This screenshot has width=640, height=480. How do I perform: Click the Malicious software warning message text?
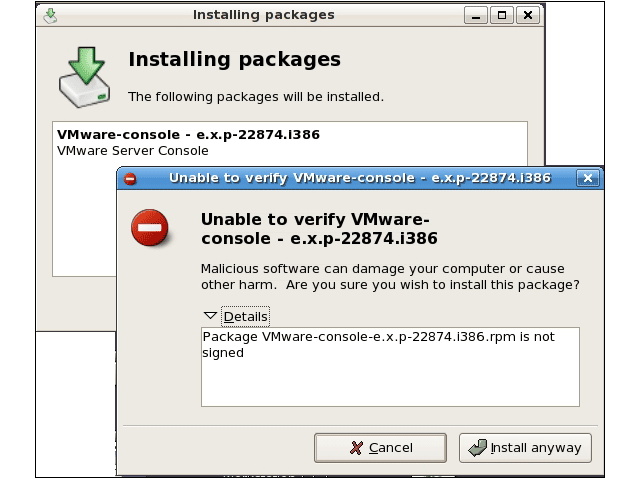tap(390, 277)
